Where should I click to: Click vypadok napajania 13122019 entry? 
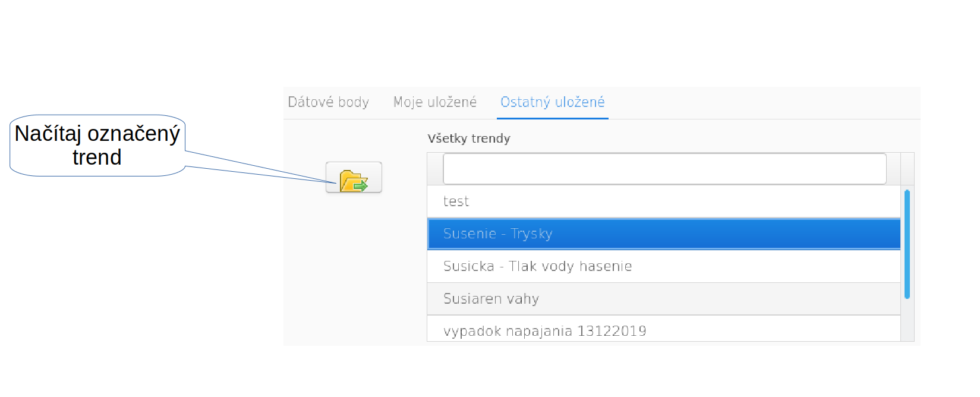point(544,330)
